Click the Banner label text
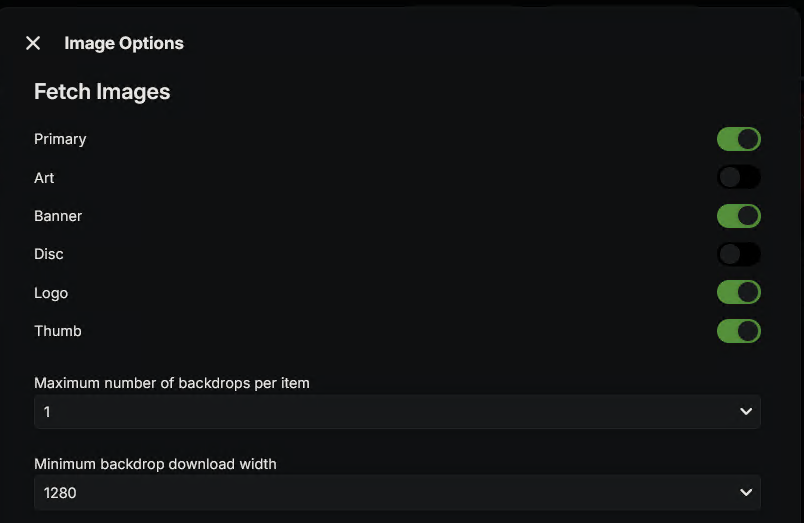This screenshot has width=804, height=523. click(58, 216)
